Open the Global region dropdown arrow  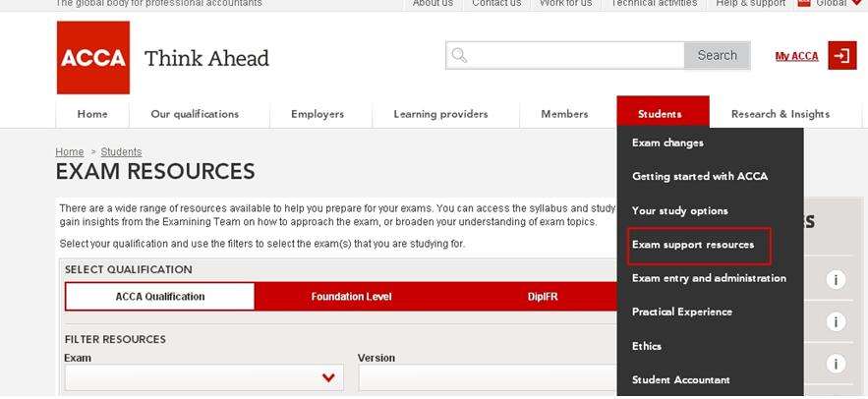[x=857, y=4]
